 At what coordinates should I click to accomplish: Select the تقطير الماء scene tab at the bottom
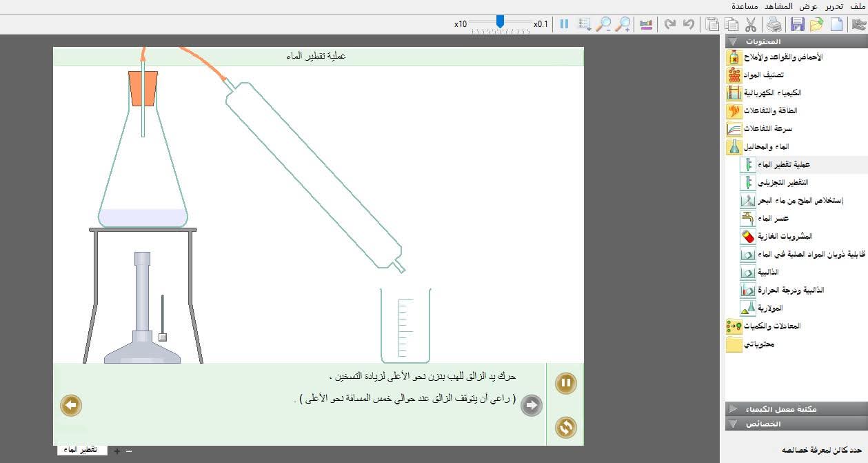click(x=82, y=450)
